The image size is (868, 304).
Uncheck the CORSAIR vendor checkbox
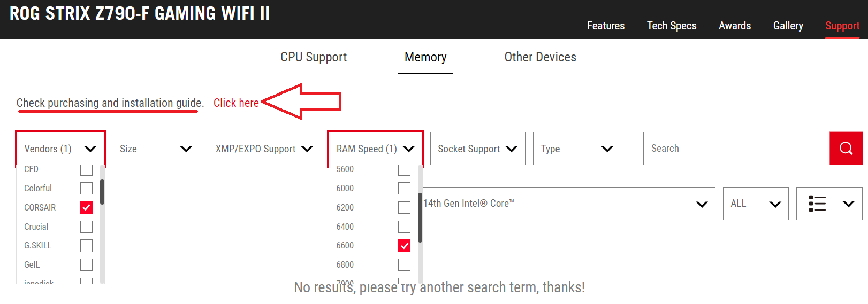point(86,207)
